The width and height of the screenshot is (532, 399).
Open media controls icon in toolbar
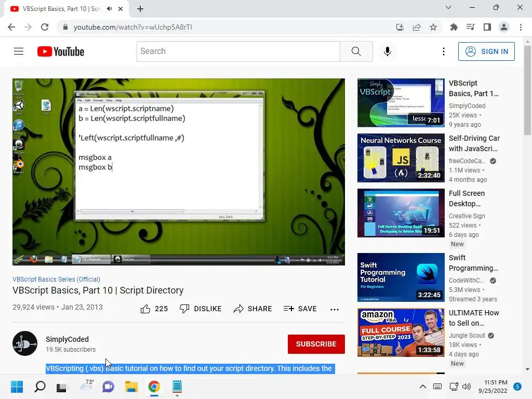(x=470, y=27)
